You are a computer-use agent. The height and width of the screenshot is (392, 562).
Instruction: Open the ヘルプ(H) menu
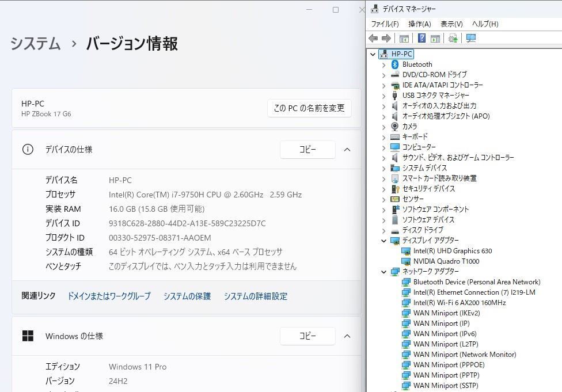point(485,24)
